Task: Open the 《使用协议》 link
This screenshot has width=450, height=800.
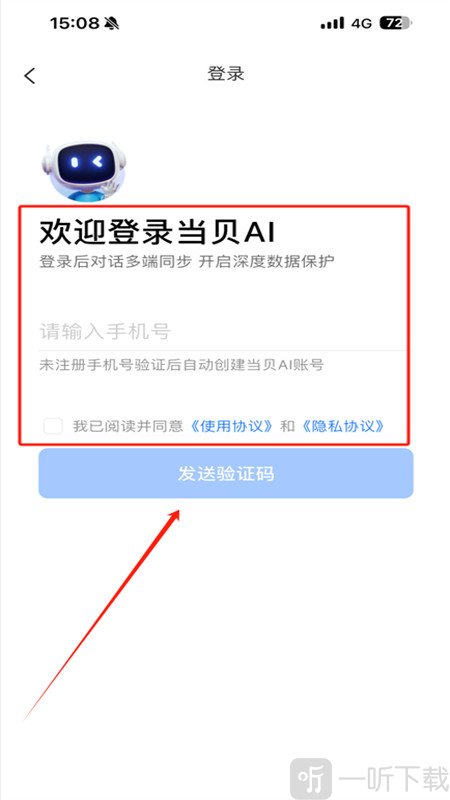Action: pos(232,426)
